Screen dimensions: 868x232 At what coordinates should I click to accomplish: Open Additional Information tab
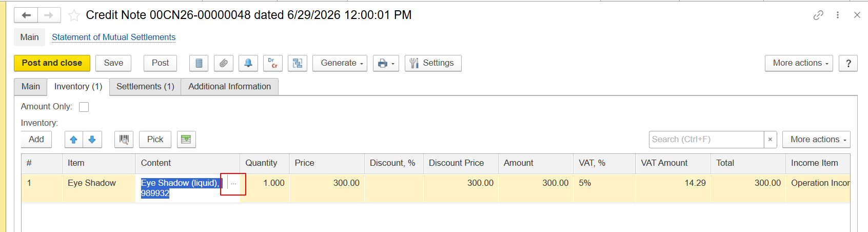(229, 87)
